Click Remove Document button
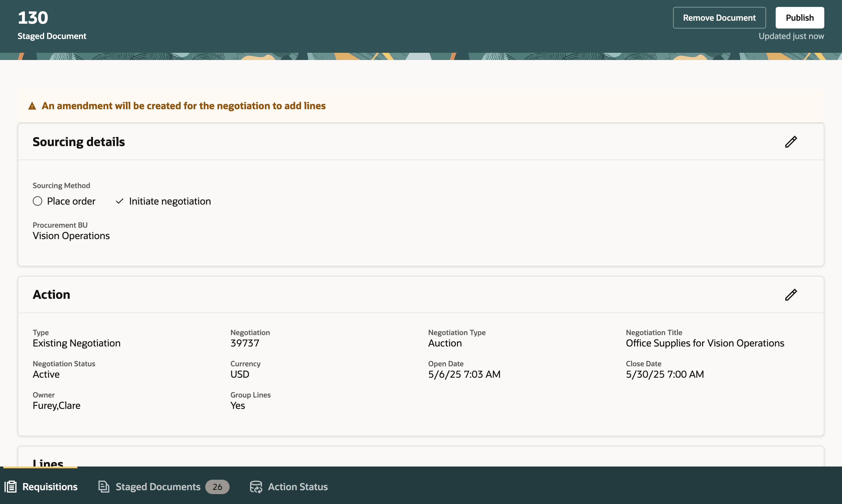The width and height of the screenshot is (842, 504). click(719, 18)
